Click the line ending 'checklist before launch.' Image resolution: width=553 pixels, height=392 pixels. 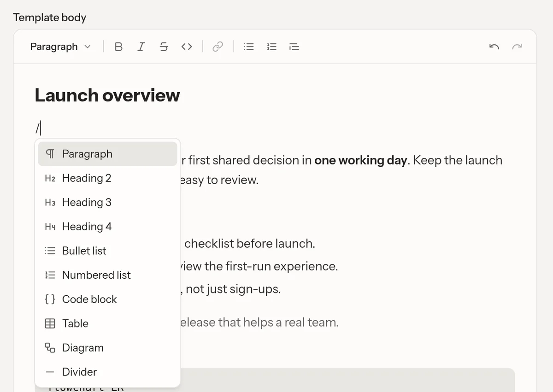249,243
